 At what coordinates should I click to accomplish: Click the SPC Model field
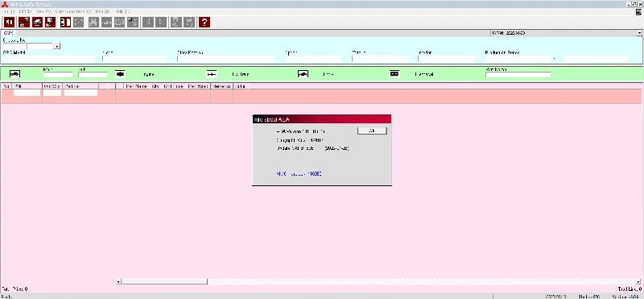49,59
